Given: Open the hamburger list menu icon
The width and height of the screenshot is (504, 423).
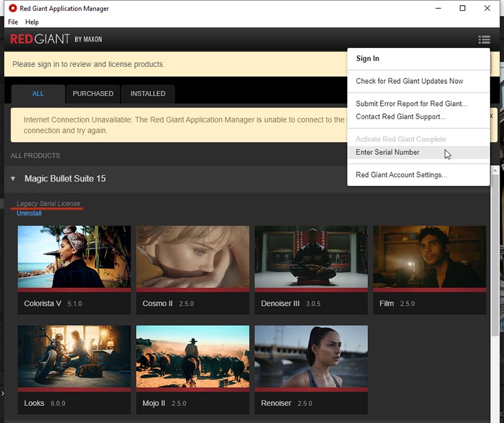Looking at the screenshot, I should click(x=484, y=40).
